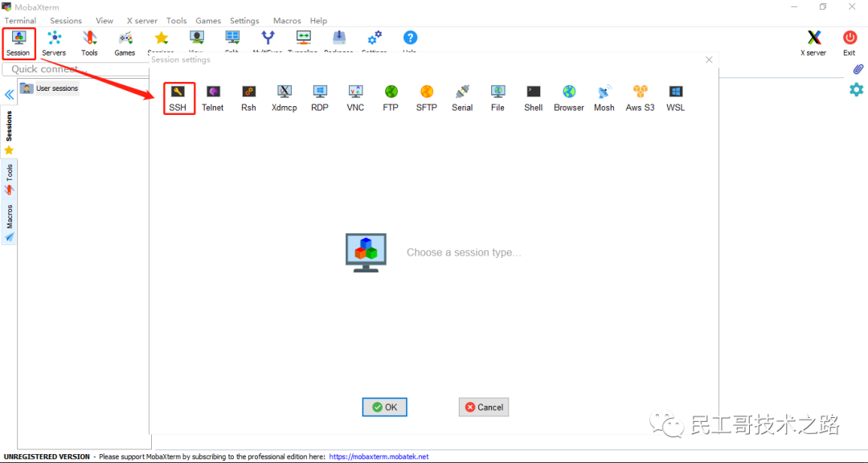Choose the Rsh session type

tap(248, 98)
